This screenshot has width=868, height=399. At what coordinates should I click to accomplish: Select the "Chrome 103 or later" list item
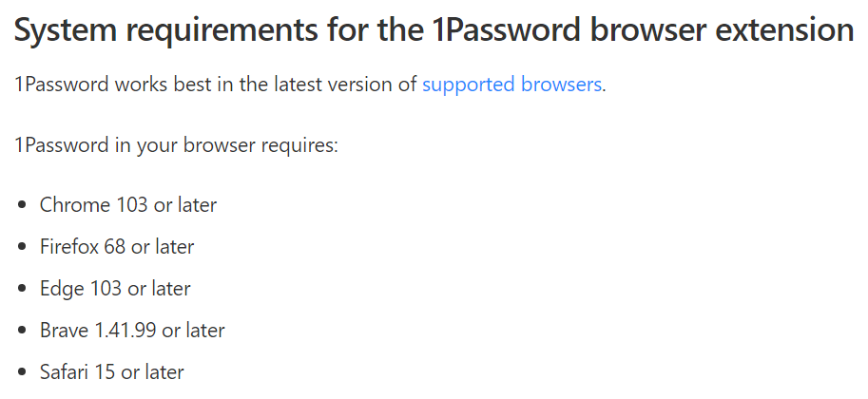click(128, 205)
